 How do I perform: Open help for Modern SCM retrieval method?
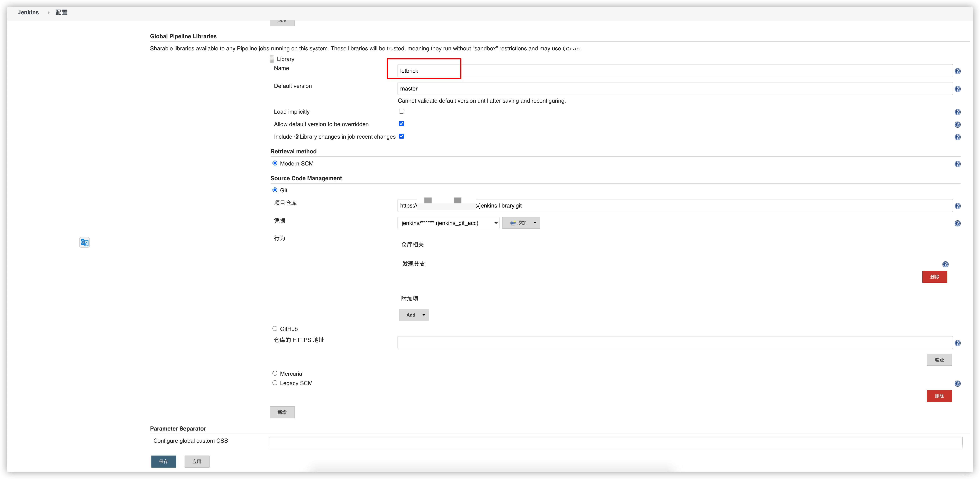click(x=958, y=164)
